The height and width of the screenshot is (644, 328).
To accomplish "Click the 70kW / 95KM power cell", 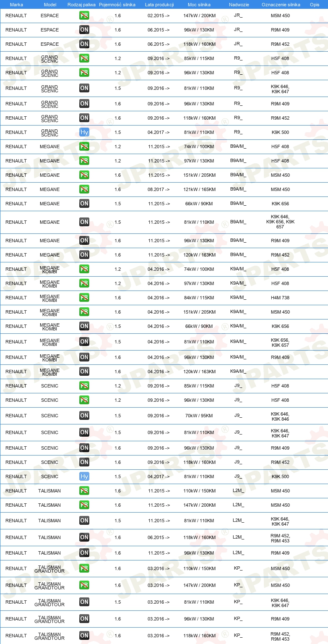I will [x=199, y=416].
